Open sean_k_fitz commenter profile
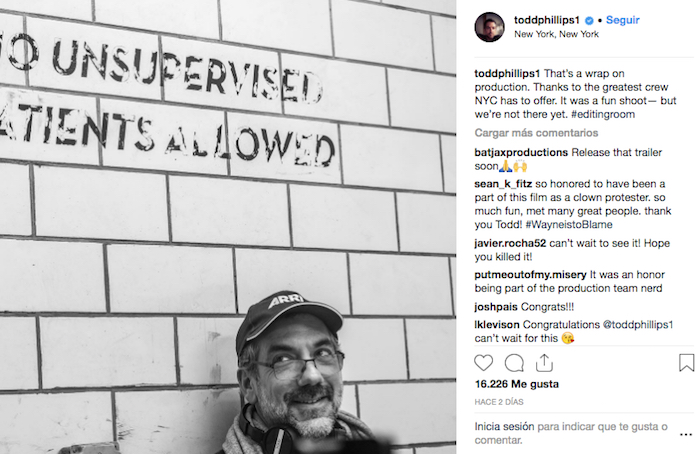This screenshot has height=454, width=700. point(502,186)
